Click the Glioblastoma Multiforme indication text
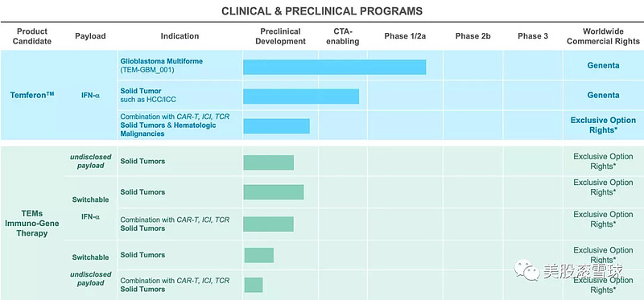This screenshot has height=300, width=644. [x=162, y=61]
